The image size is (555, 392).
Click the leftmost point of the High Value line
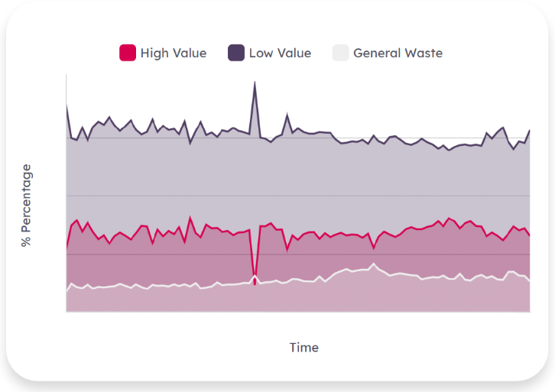[x=67, y=248]
